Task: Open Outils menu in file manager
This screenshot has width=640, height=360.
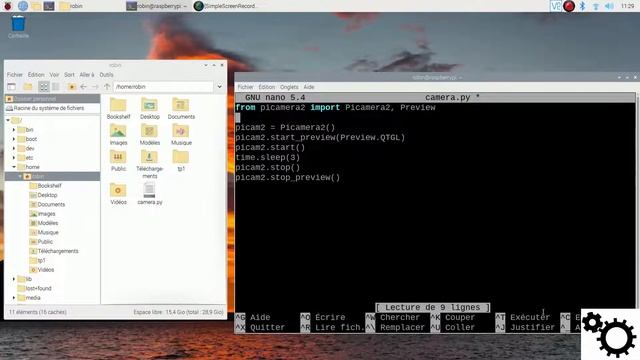Action: pos(106,75)
